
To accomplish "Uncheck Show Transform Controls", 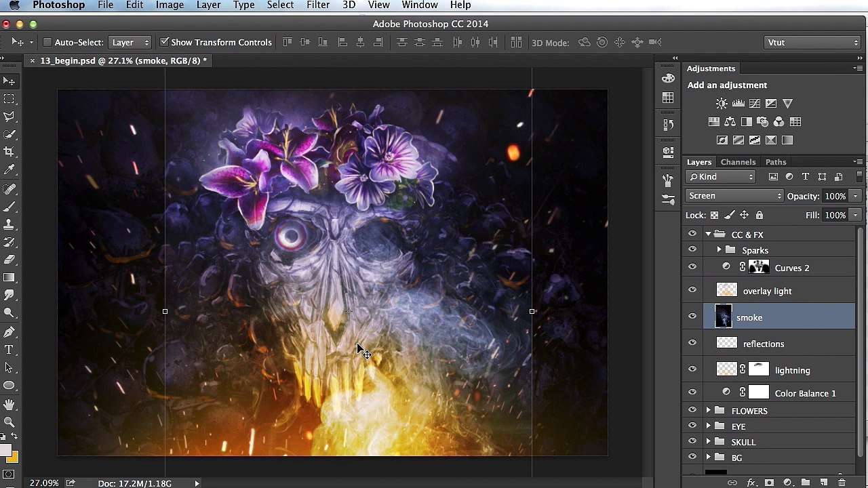I will pos(164,42).
